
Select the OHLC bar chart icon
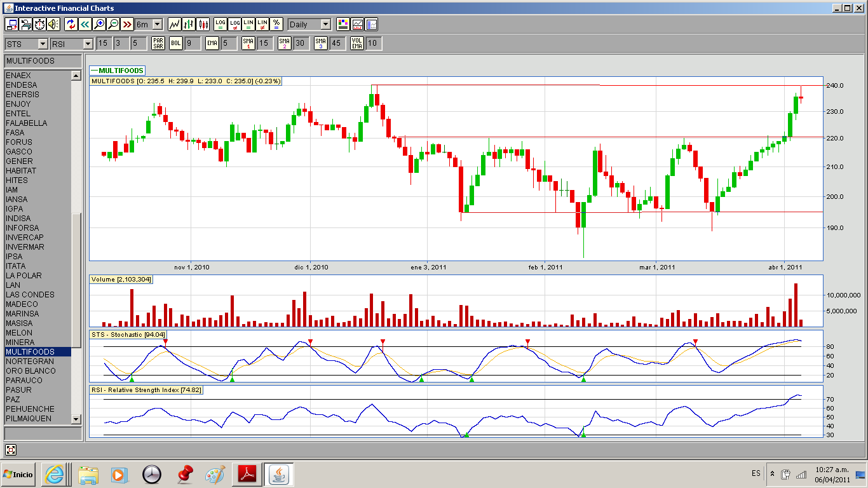pyautogui.click(x=189, y=24)
